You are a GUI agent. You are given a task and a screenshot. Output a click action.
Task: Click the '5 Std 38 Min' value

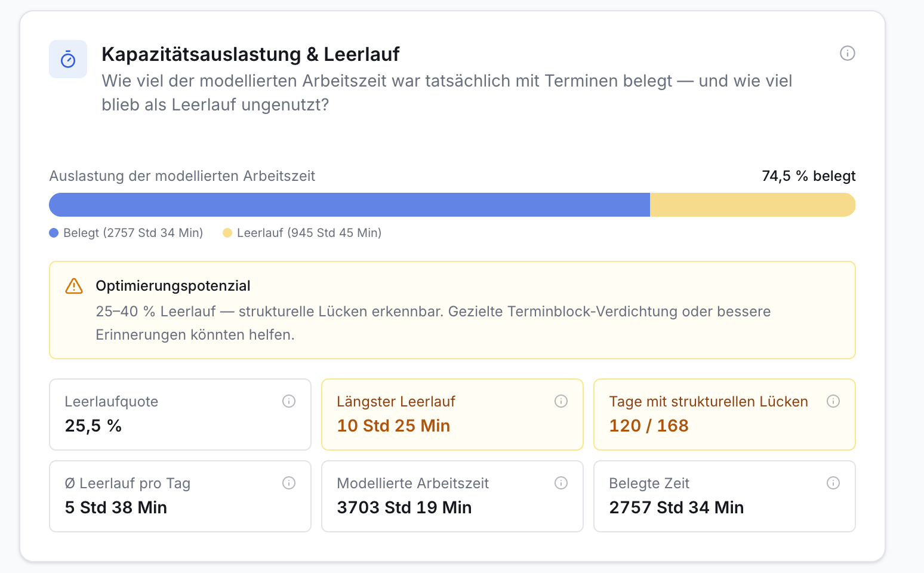116,507
